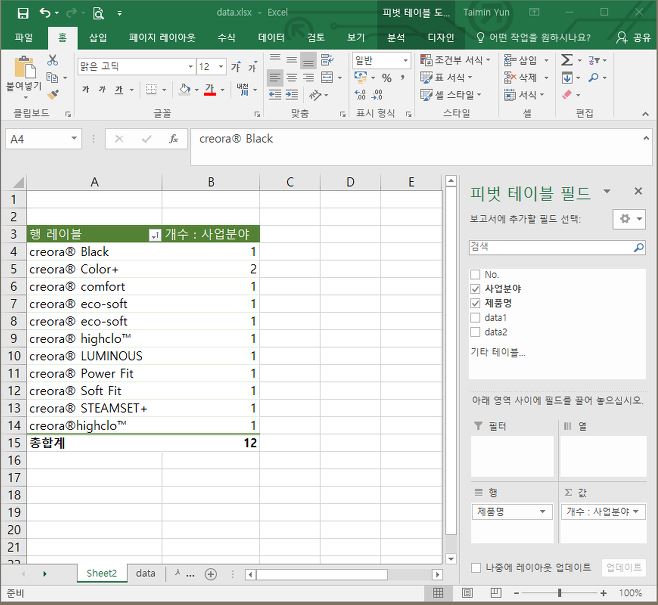Apply percent style to cells
The height and width of the screenshot is (605, 658).
point(386,78)
